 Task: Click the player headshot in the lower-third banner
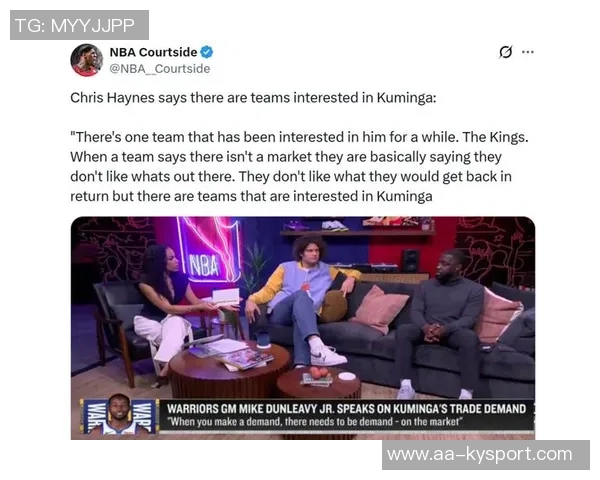pyautogui.click(x=119, y=415)
